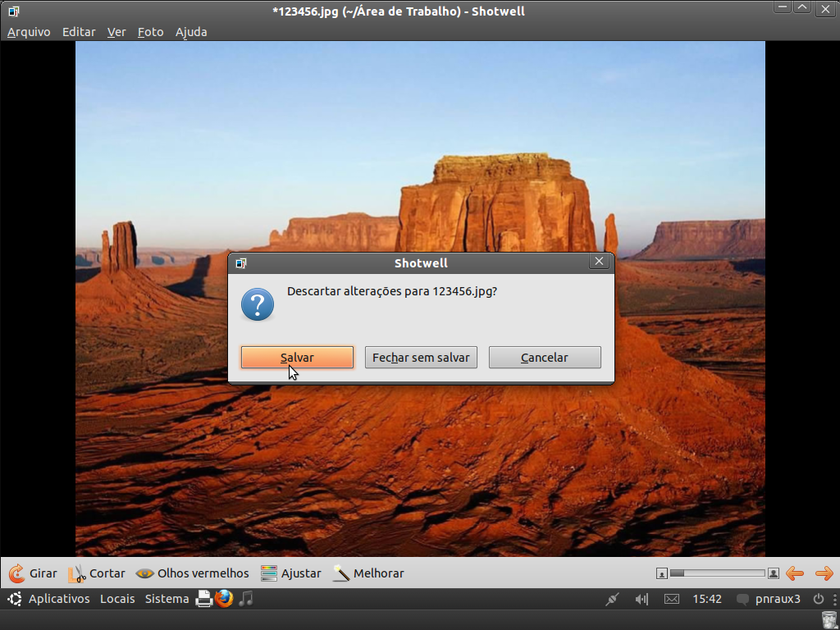Activate the Olhos vermelhos red-eye tool

[192, 573]
